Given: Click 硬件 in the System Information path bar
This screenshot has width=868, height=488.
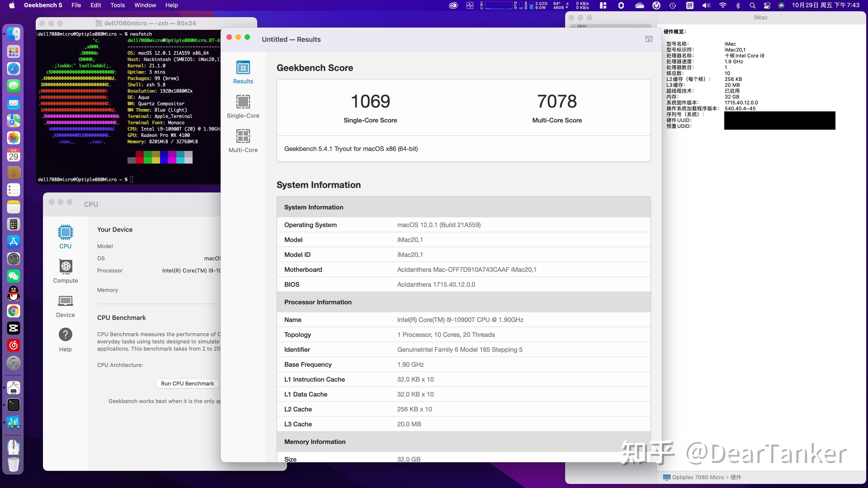Looking at the screenshot, I should pyautogui.click(x=736, y=477).
